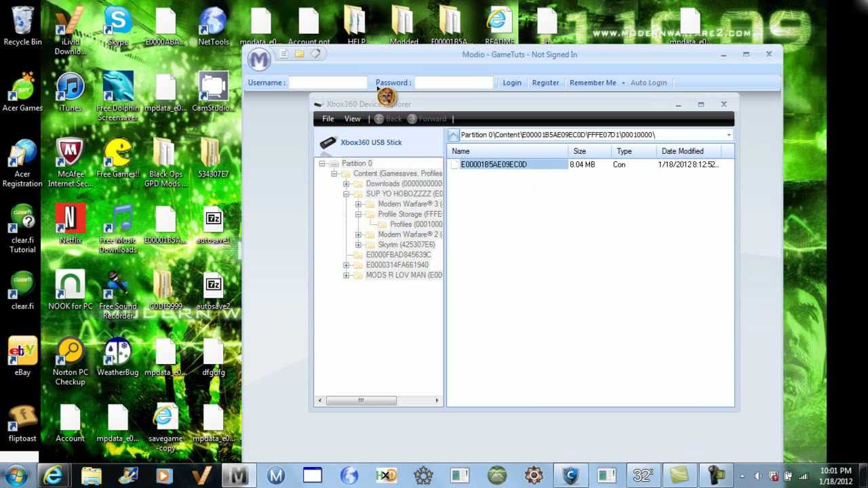Open the Norton PC Checkup shortcut
This screenshot has width=868, height=488.
pos(70,361)
